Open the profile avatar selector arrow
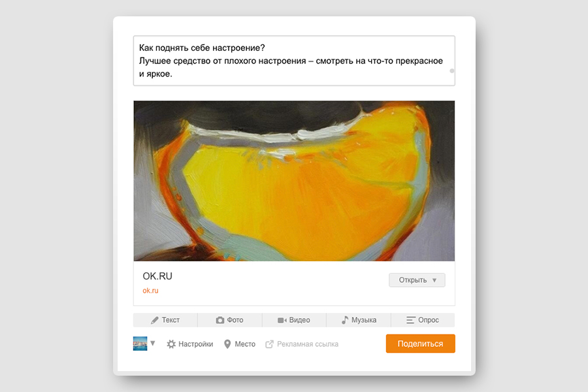This screenshot has width=588, height=392. pyautogui.click(x=153, y=343)
